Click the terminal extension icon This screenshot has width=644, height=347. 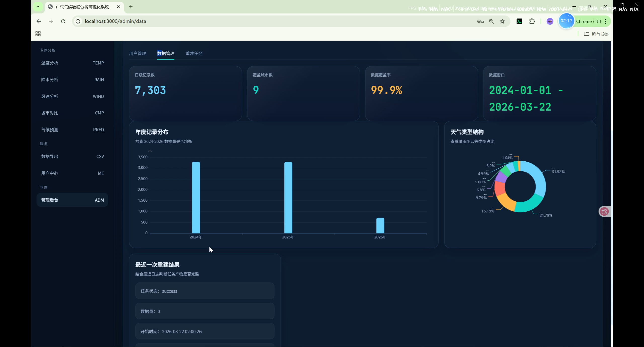(x=519, y=21)
